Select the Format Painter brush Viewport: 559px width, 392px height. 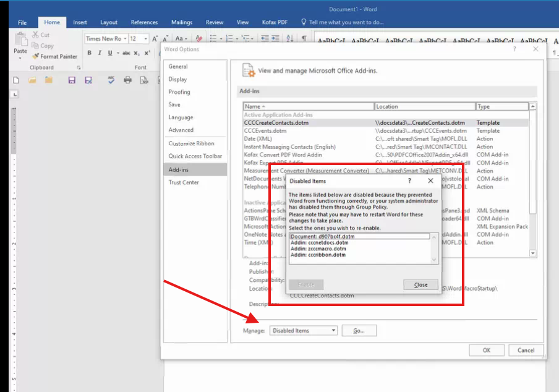(35, 56)
